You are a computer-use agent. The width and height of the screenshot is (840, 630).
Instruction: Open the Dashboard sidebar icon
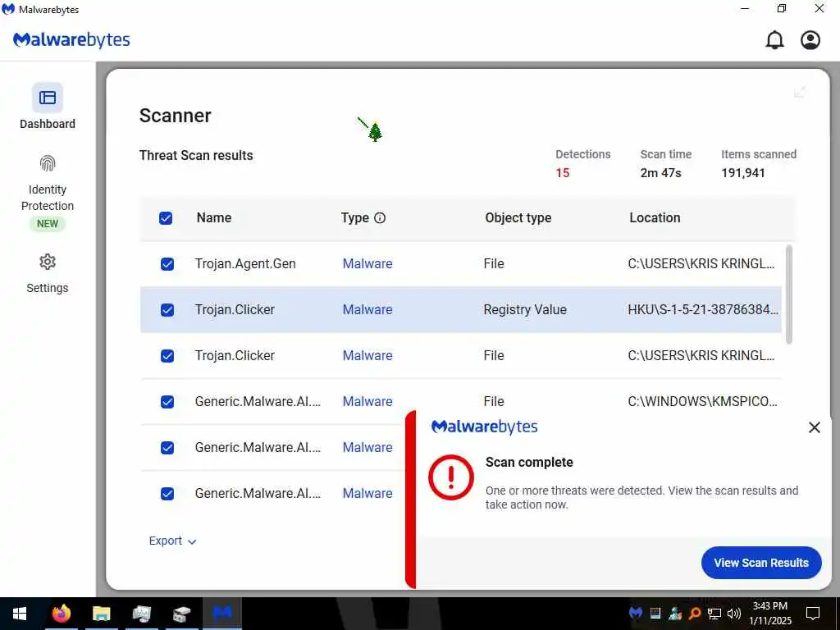(47, 98)
